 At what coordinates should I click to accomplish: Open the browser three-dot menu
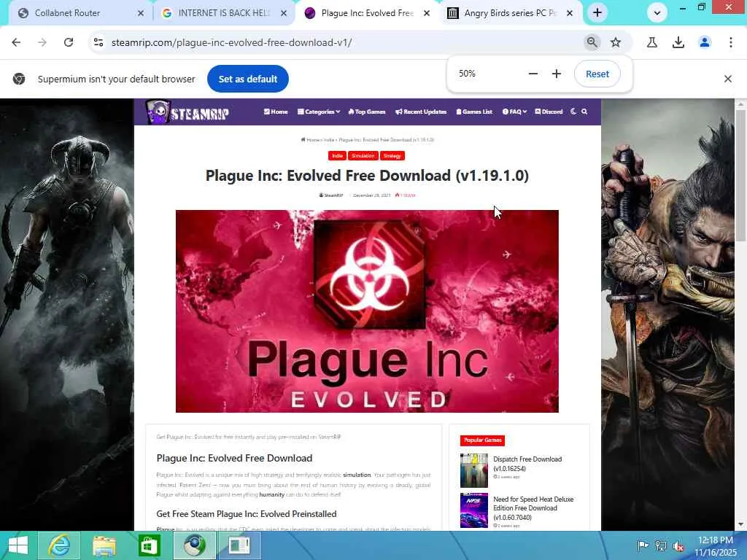[730, 42]
